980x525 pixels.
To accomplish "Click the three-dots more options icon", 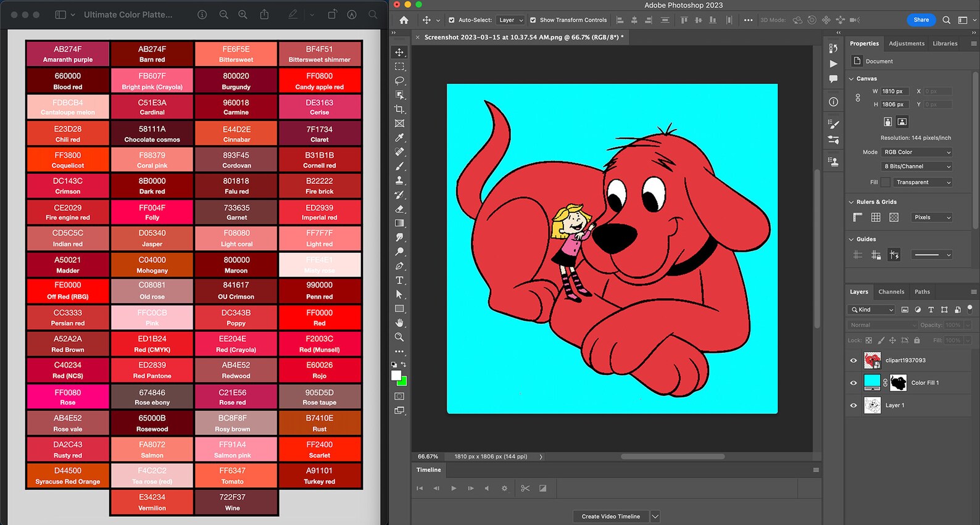I will [x=748, y=20].
